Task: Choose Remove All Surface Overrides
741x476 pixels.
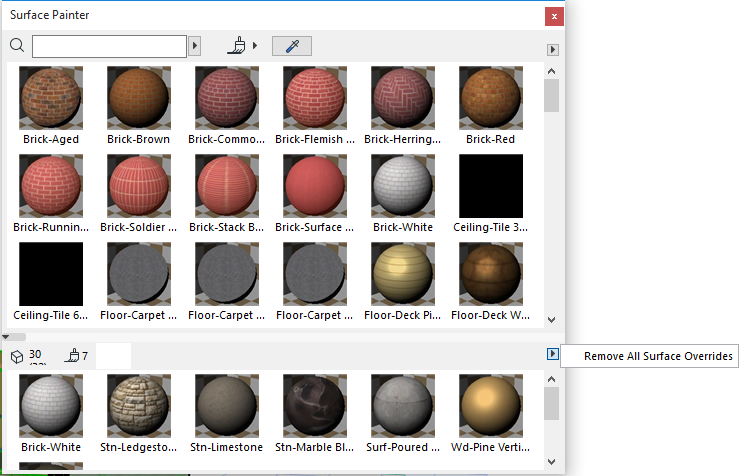Action: tap(658, 356)
